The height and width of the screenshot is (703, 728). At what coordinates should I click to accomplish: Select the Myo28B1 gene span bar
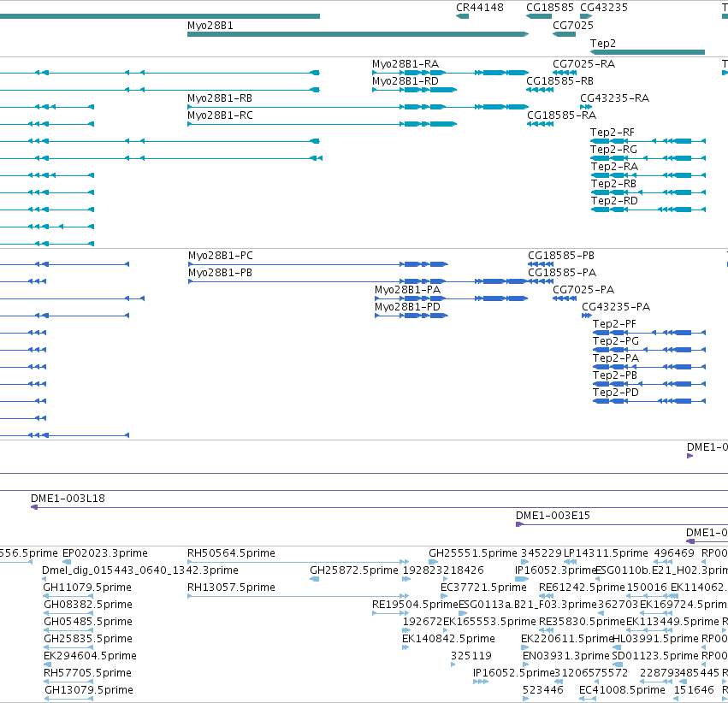358,34
